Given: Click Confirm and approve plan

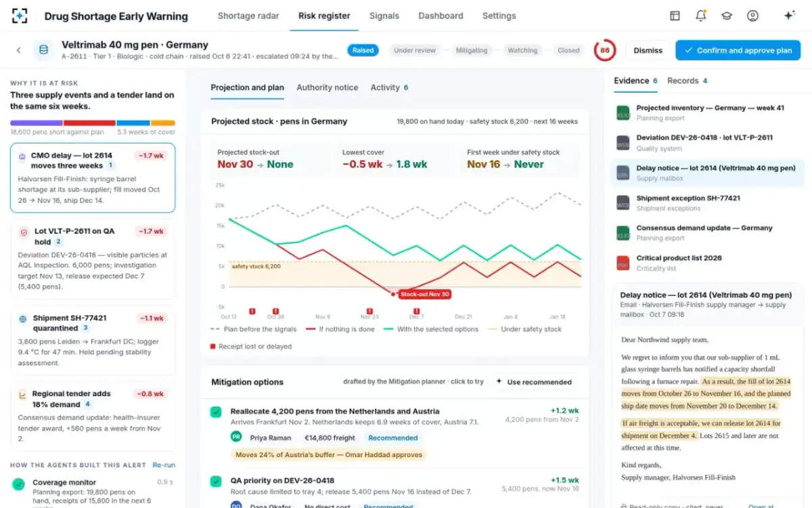Looking at the screenshot, I should (x=738, y=50).
